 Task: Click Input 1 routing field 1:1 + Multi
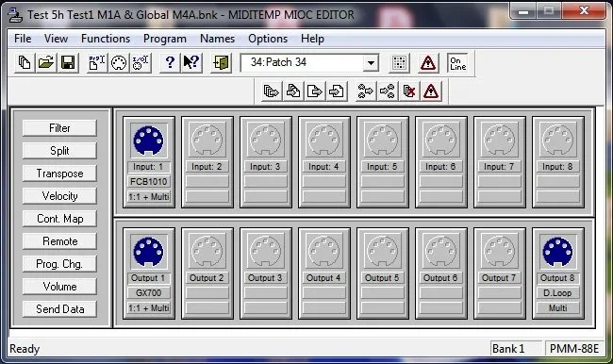(x=149, y=197)
